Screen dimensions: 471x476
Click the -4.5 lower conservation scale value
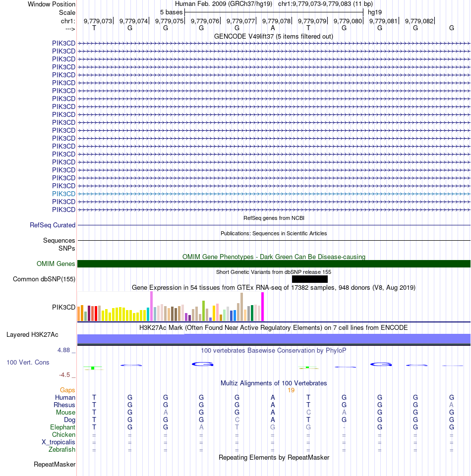click(64, 375)
